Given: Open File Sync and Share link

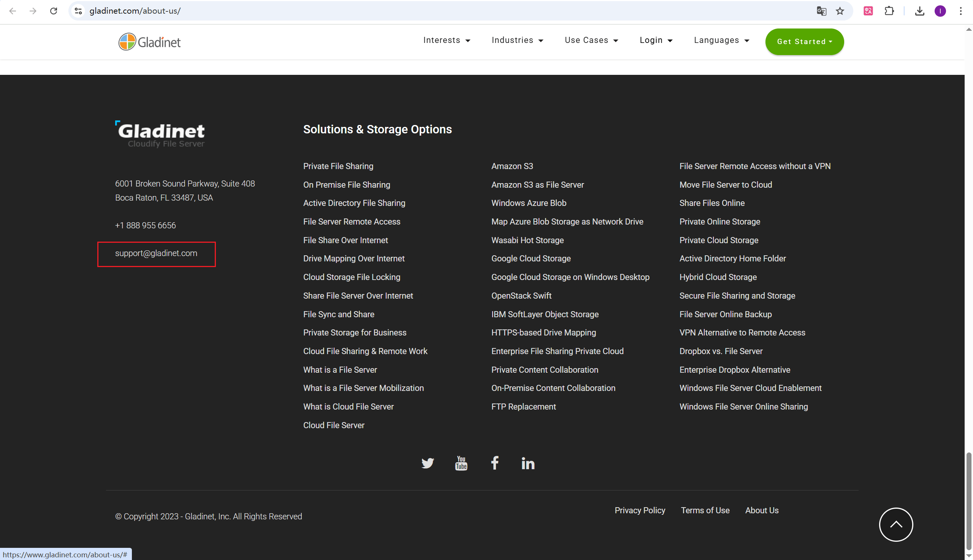Looking at the screenshot, I should coord(339,314).
